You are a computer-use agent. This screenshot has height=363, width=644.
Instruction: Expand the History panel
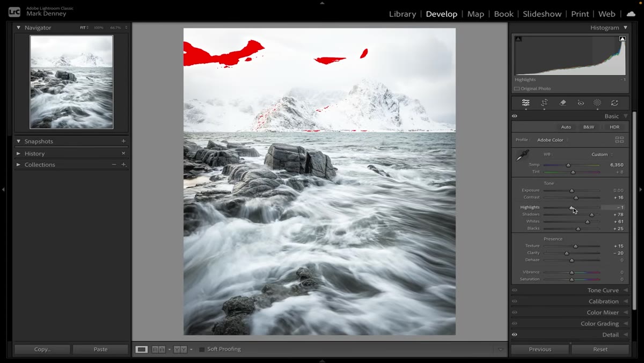pos(18,153)
